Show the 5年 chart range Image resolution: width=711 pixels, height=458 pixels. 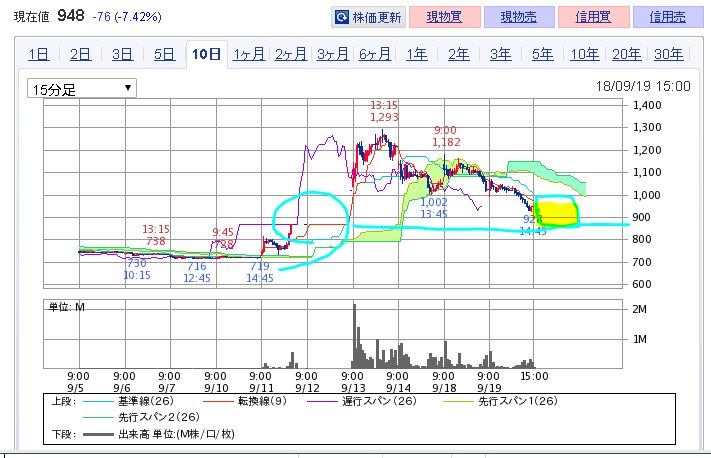(x=543, y=54)
